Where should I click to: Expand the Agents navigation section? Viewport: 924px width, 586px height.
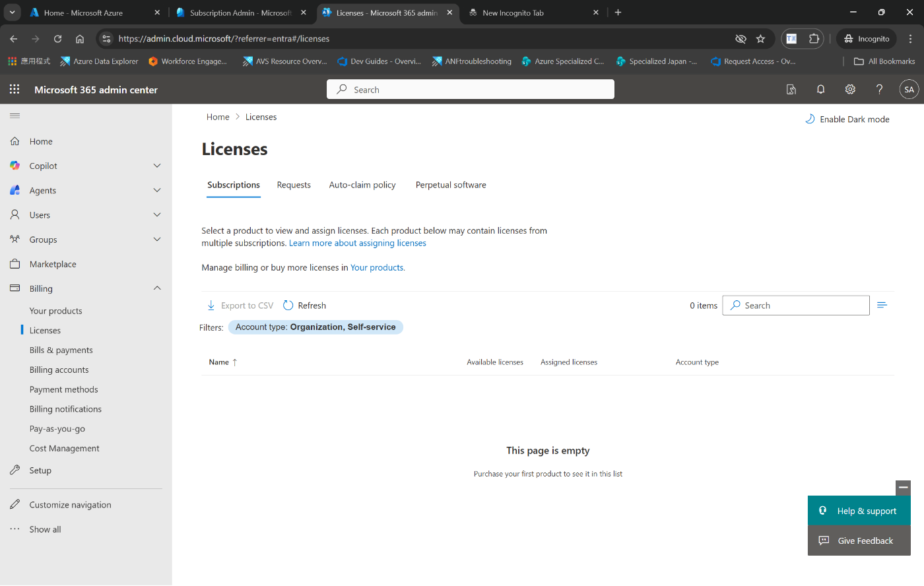tap(157, 190)
